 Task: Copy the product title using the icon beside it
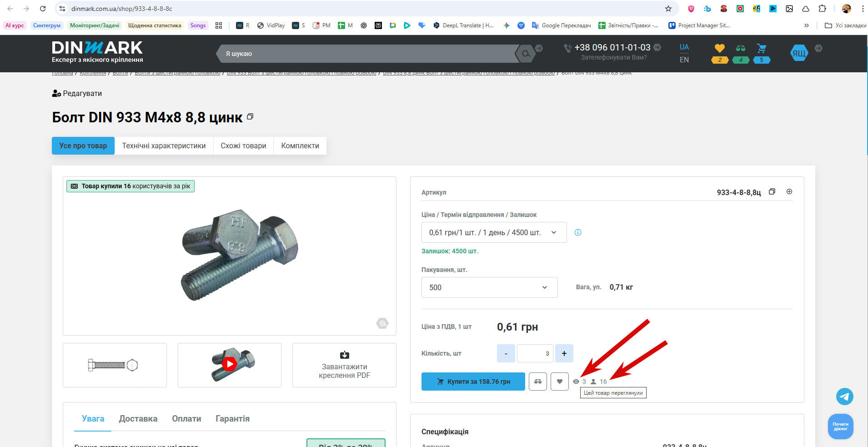pos(250,117)
